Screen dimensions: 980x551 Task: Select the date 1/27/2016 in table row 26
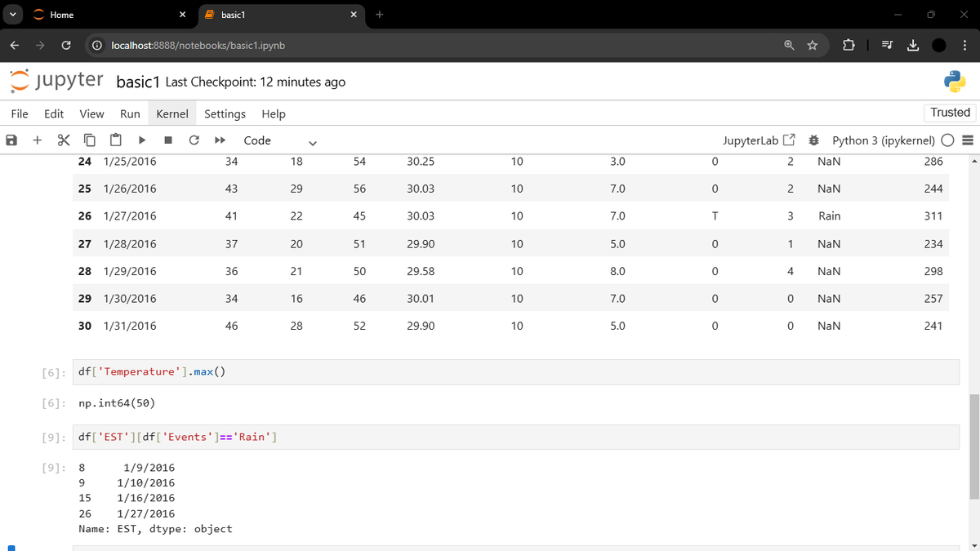pyautogui.click(x=130, y=216)
